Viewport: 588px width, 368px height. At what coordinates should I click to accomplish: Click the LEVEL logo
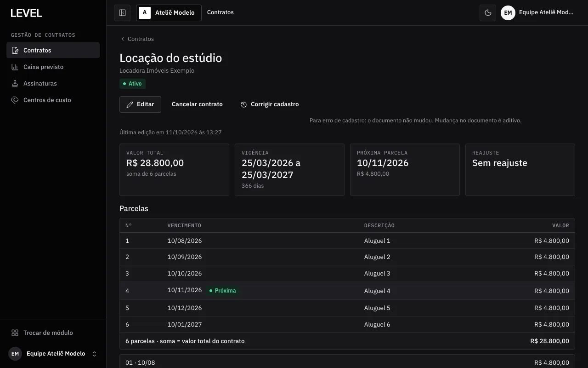(26, 13)
